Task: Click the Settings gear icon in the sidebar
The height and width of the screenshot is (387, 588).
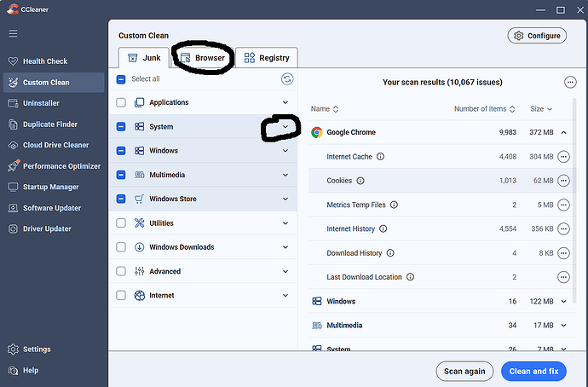Action: [13, 349]
